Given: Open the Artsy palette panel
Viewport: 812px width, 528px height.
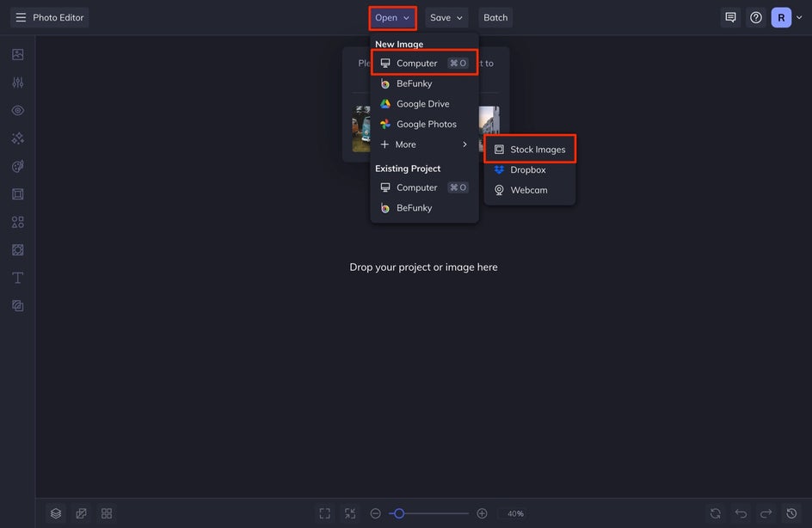Looking at the screenshot, I should (17, 166).
